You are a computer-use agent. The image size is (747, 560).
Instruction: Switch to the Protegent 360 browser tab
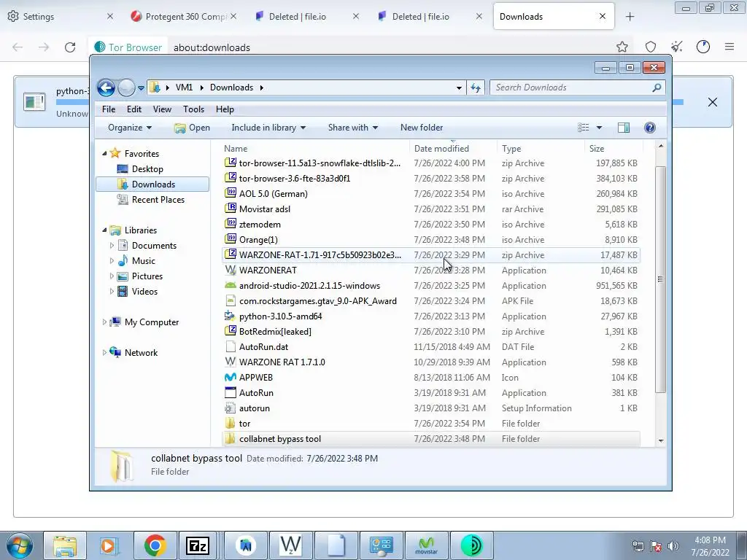point(185,17)
